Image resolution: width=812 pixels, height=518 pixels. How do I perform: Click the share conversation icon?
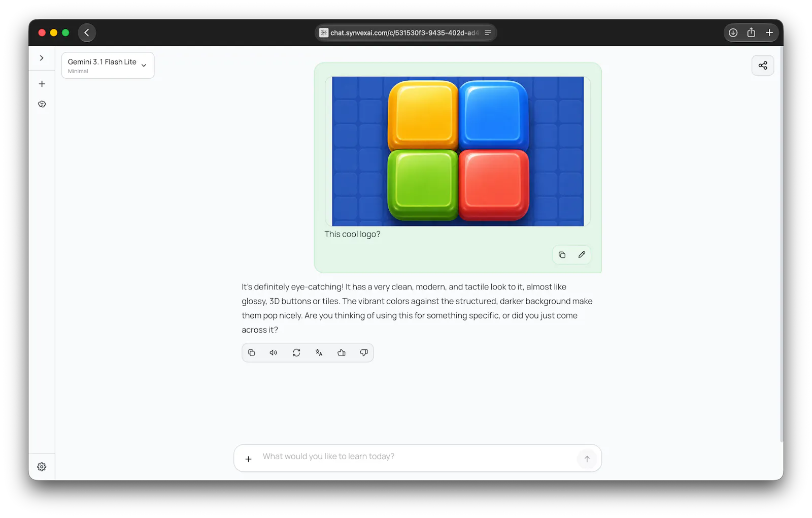click(x=763, y=66)
